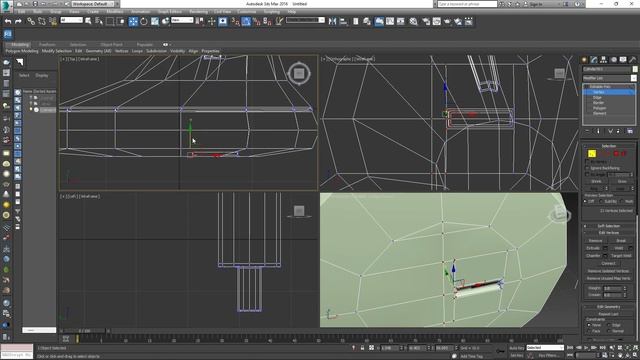Open the key filter Selected dropdown
Image resolution: width=640 pixels, height=360 pixels.
tap(545, 348)
